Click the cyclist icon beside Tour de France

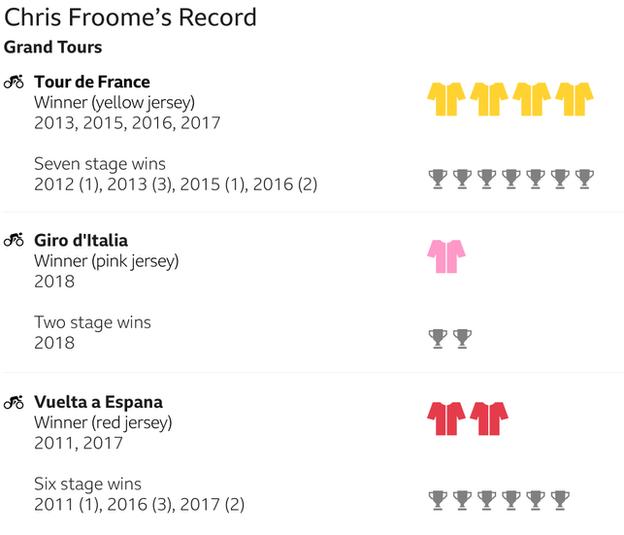click(14, 82)
